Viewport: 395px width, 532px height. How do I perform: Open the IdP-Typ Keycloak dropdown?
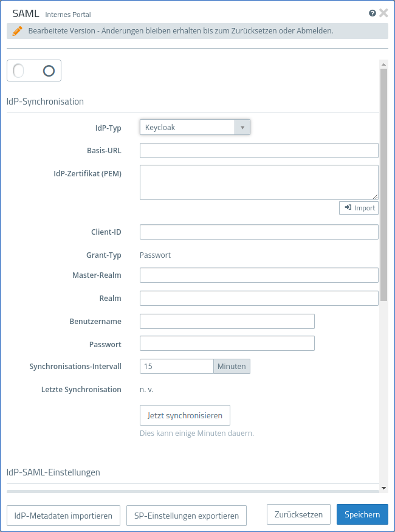[x=187, y=127]
